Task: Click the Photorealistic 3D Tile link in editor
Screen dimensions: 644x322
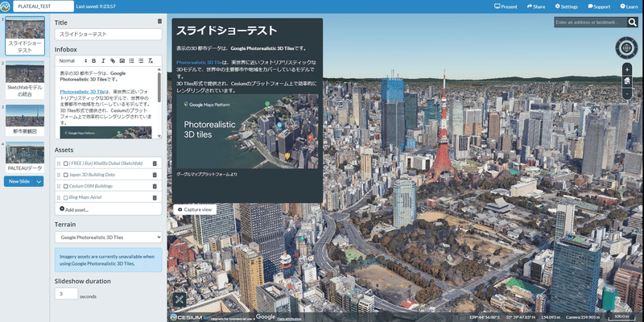Action: (x=82, y=92)
